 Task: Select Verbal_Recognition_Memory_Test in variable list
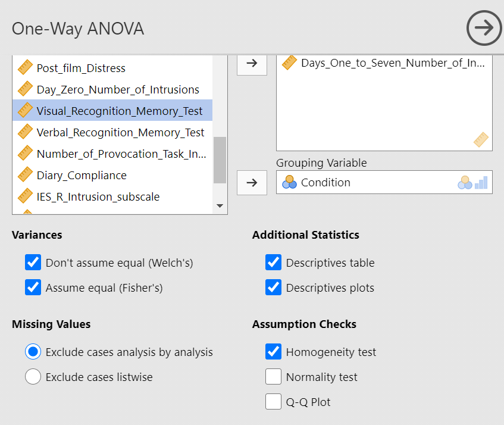pos(112,133)
